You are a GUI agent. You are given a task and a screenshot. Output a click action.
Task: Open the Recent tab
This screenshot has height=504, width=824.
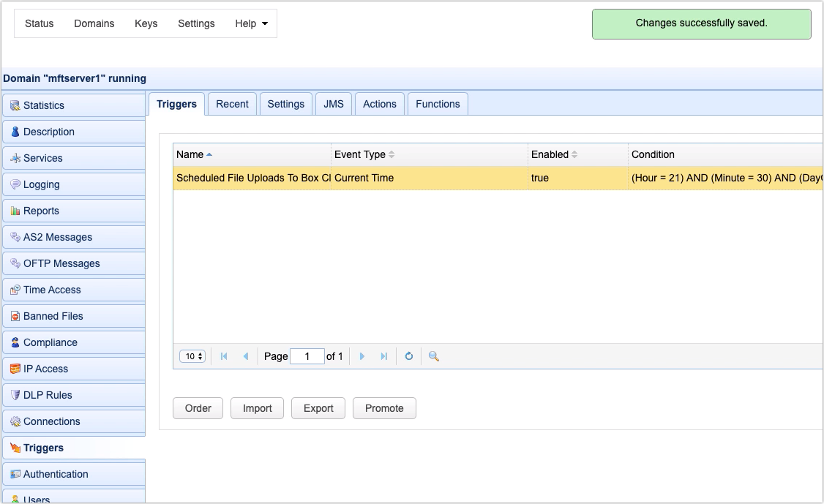tap(232, 103)
